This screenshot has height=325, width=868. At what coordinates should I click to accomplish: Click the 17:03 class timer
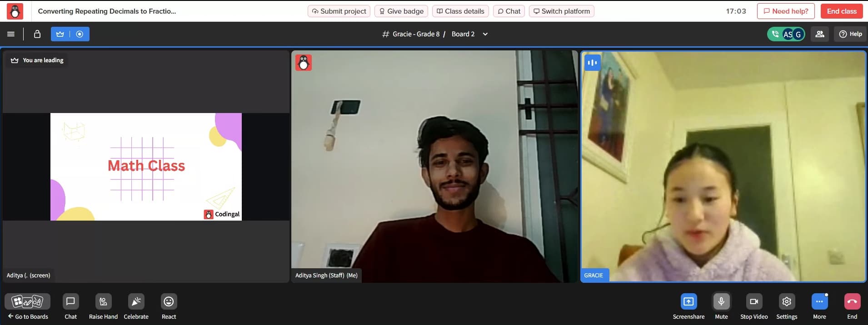tap(736, 11)
